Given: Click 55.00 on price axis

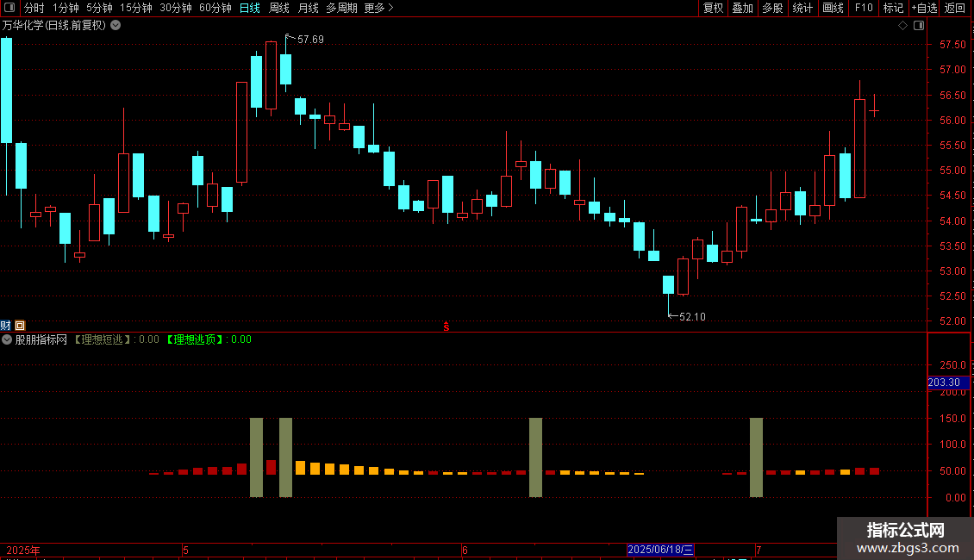Looking at the screenshot, I should (952, 171).
